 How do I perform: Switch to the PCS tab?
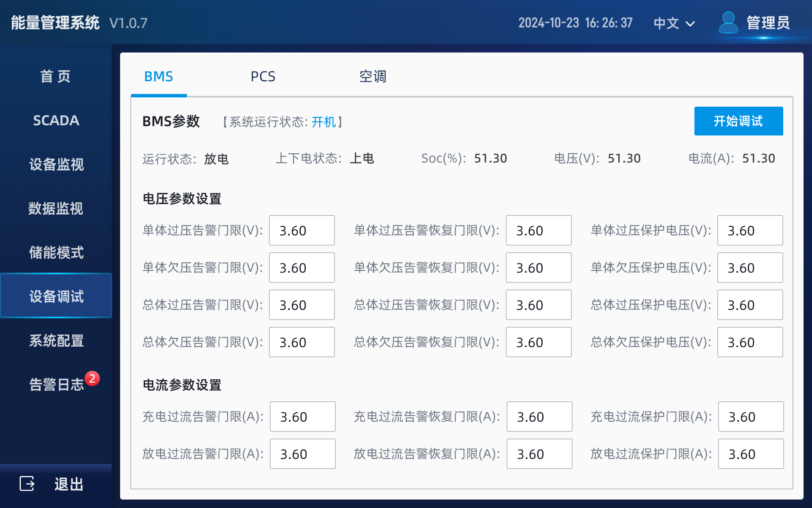[263, 77]
